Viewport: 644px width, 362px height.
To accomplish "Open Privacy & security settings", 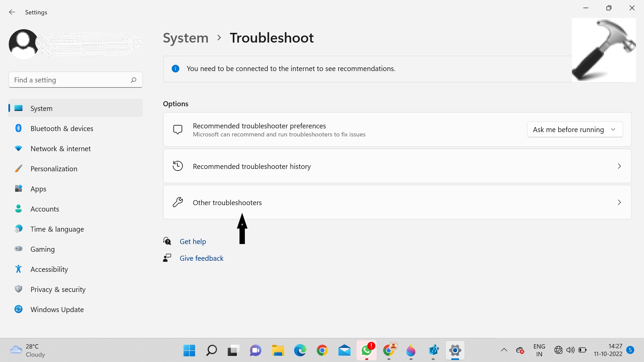I will [x=58, y=289].
